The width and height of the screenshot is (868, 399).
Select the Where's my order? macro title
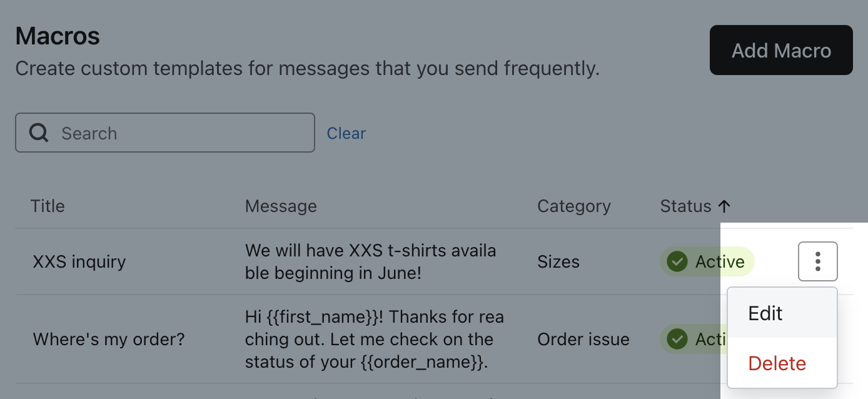[109, 340]
